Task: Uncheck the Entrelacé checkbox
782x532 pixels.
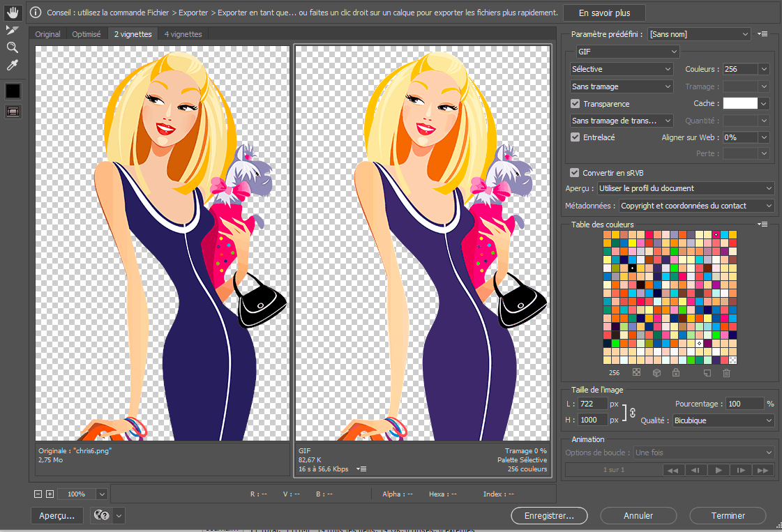Action: pyautogui.click(x=575, y=137)
